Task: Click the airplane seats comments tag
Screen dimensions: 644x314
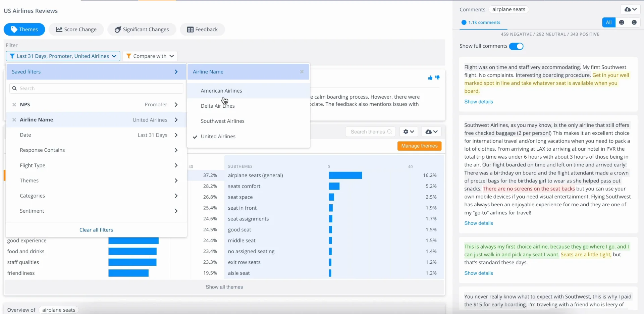Action: (x=508, y=9)
